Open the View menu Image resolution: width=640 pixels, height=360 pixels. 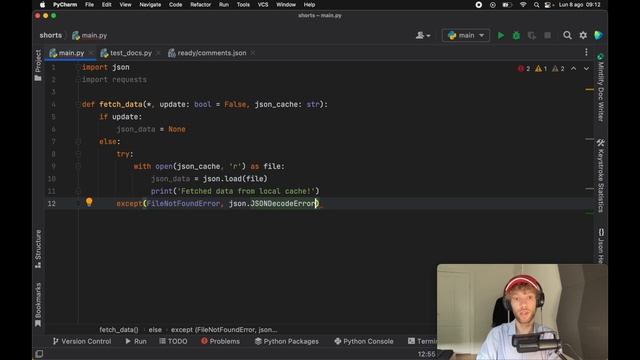(x=125, y=5)
